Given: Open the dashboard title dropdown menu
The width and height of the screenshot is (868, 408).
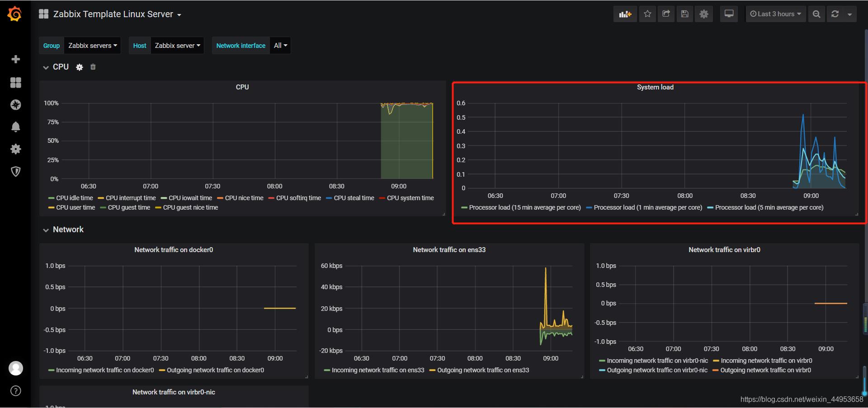Looking at the screenshot, I should point(117,14).
